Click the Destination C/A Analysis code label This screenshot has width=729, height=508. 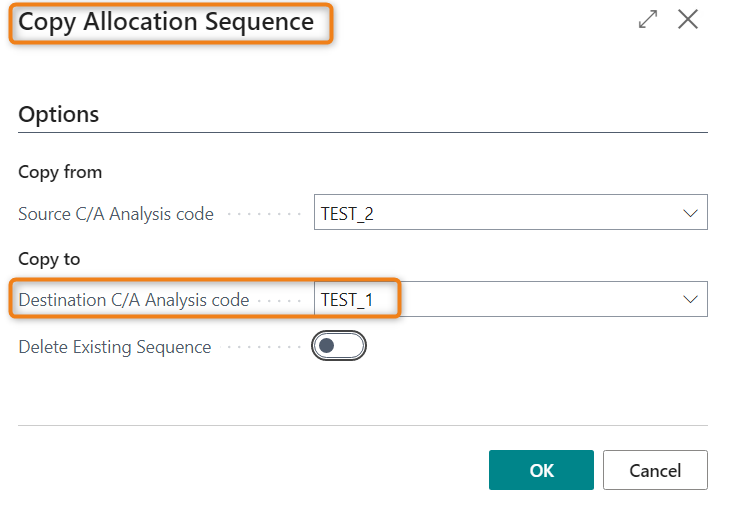[x=134, y=300]
